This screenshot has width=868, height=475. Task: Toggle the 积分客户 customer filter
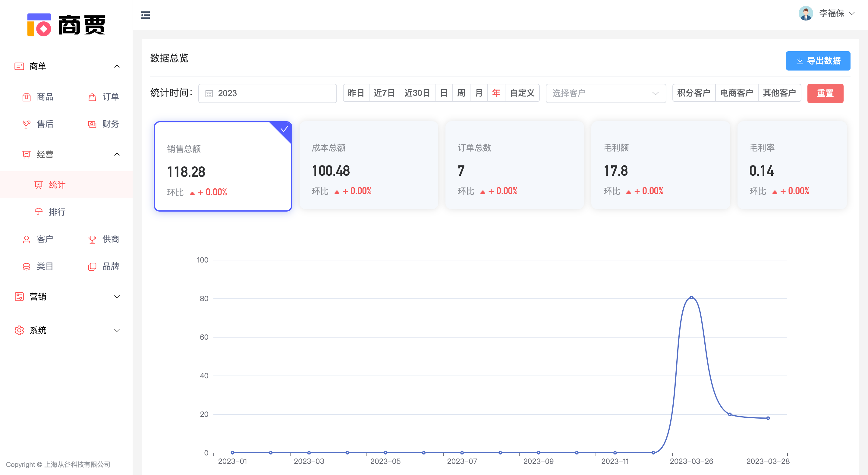pos(693,93)
